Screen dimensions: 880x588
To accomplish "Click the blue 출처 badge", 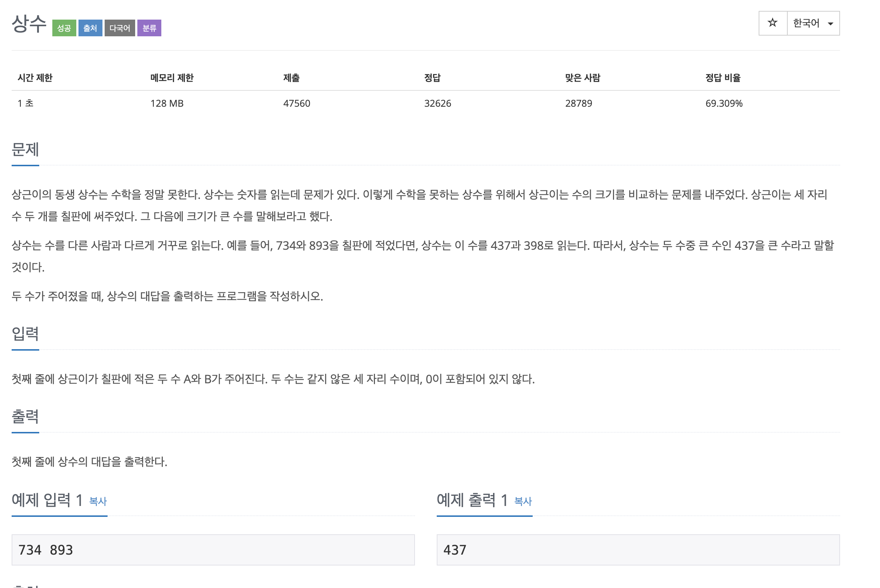I will click(90, 28).
